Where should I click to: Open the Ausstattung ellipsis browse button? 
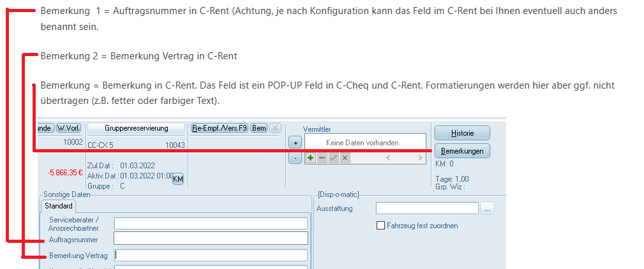coord(487,208)
